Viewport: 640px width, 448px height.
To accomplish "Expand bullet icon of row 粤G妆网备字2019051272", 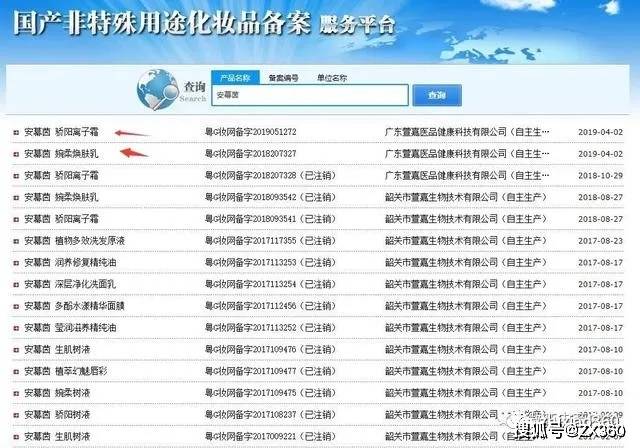I will pyautogui.click(x=16, y=133).
